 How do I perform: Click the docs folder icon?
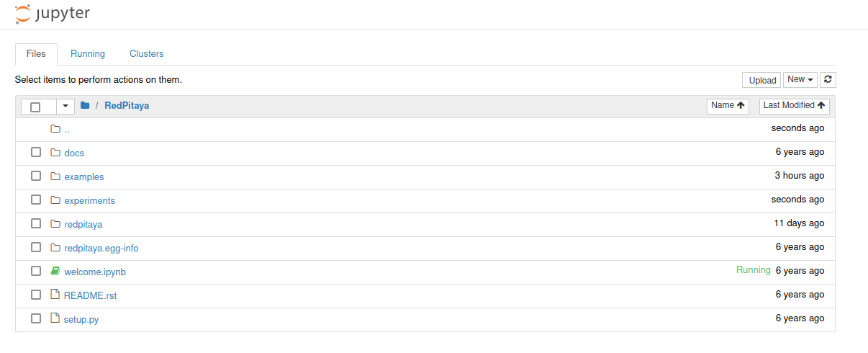[x=55, y=153]
